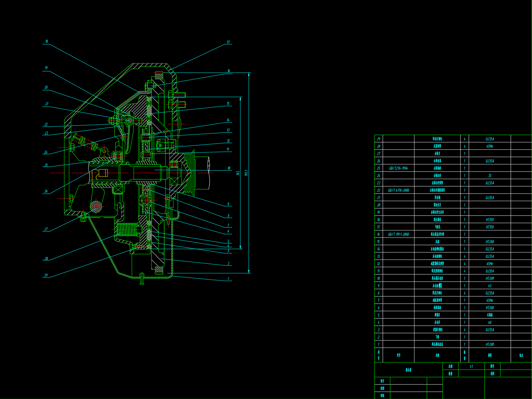Click material 65Mn in parts row 7
The width and height of the screenshot is (532, 399).
coord(490,301)
